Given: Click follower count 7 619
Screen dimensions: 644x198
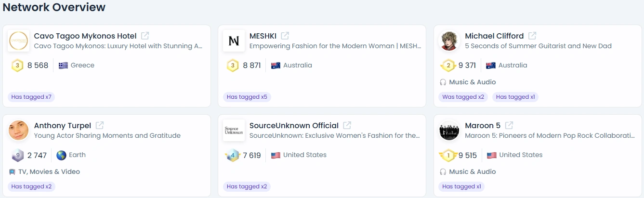Looking at the screenshot, I should click(252, 155).
